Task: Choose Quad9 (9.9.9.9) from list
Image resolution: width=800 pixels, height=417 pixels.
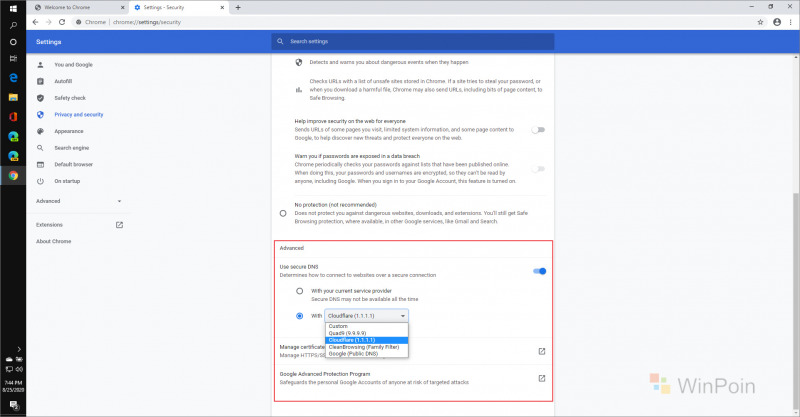Action: tap(366, 333)
